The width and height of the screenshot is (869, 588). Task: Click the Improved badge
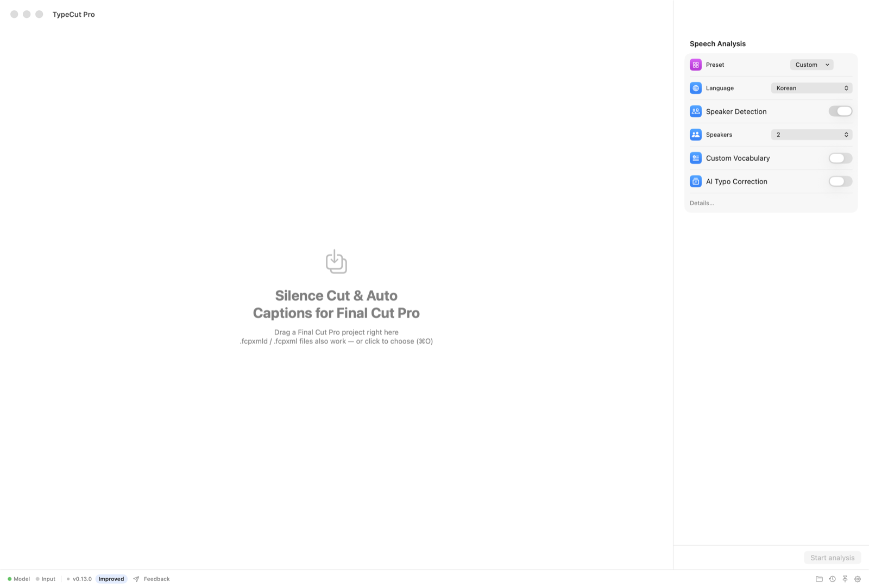point(111,579)
